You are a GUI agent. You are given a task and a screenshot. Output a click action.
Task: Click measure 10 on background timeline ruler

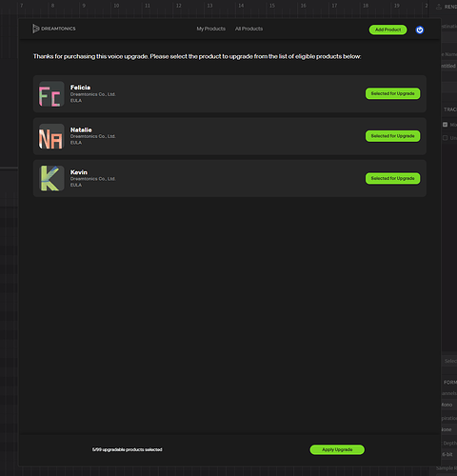coord(116,6)
